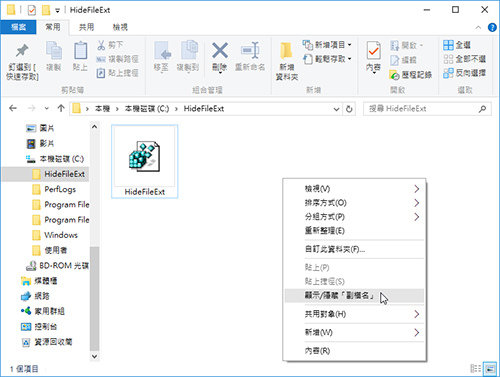500x377 pixels.
Task: Click 編輯 edit in the ribbon
Action: (403, 60)
